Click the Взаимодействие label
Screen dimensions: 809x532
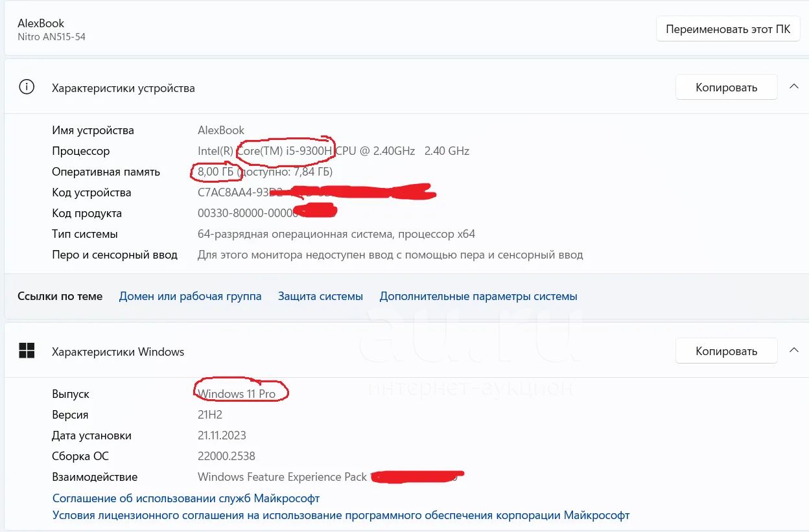coord(95,477)
